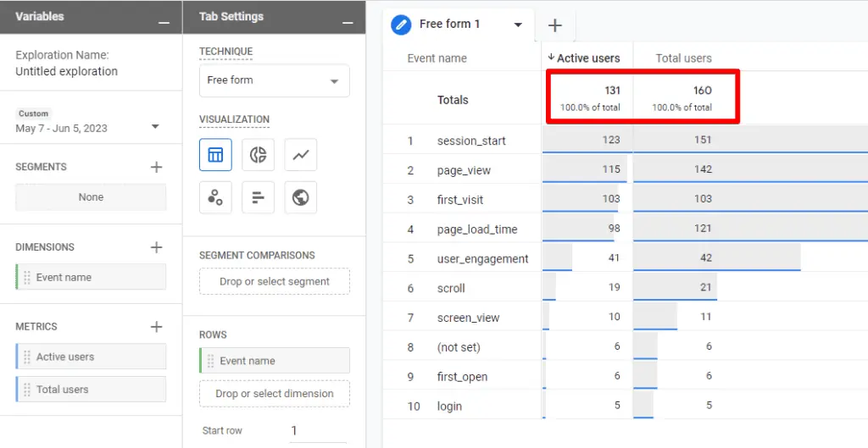Screen dimensions: 868x448
Task: Select the line chart visualization icon
Action: [x=301, y=155]
